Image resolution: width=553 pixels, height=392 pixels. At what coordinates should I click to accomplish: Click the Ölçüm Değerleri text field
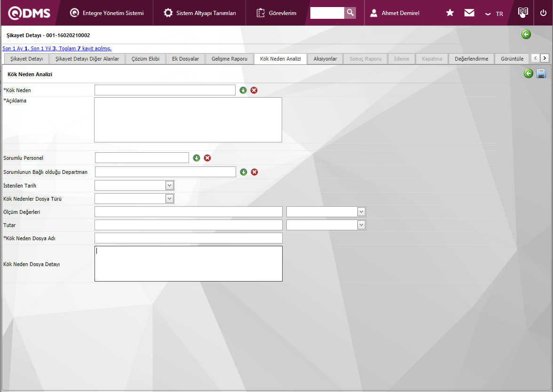pos(188,212)
